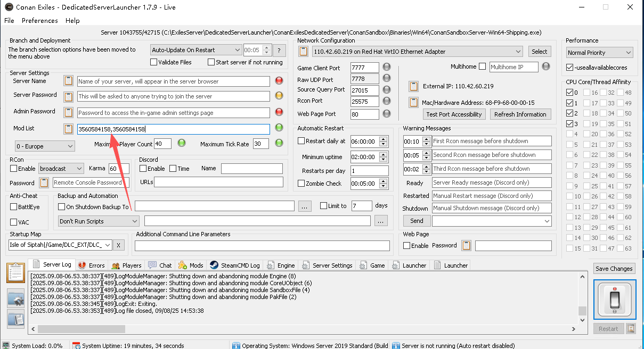Enable the RCon checkbox
The width and height of the screenshot is (644, 349).
13,169
